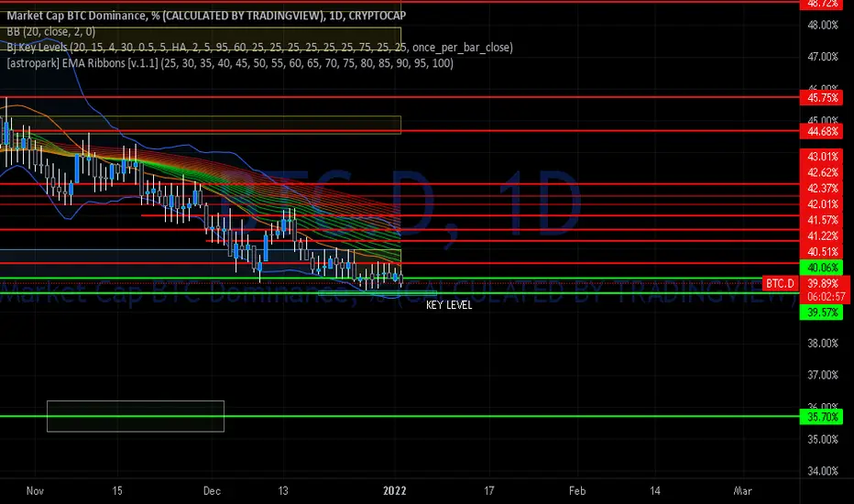Click 37.00% on the price axis

823,376
